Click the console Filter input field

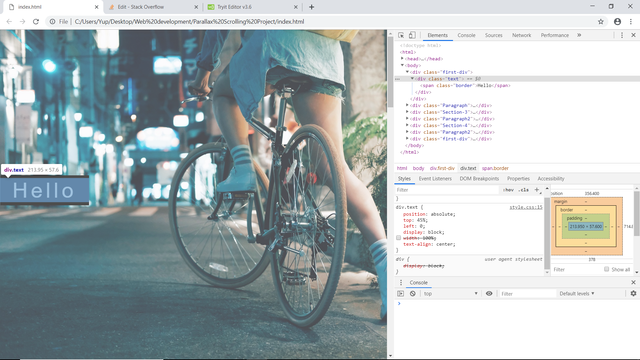[x=527, y=293]
